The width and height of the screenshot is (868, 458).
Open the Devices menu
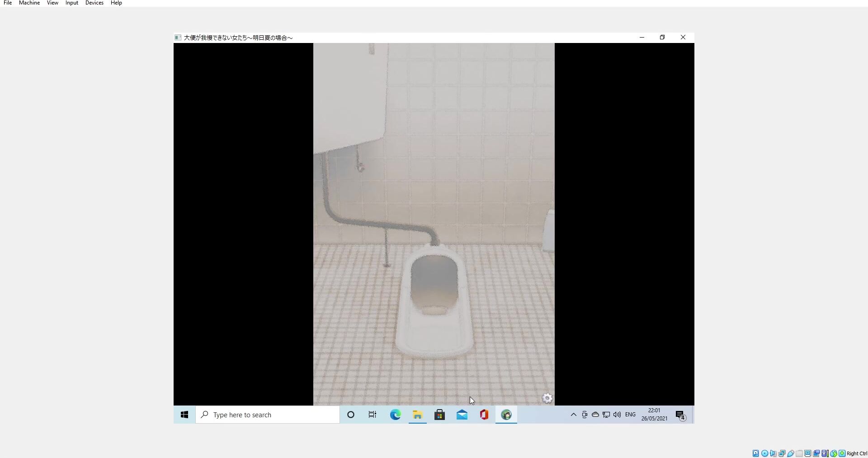coord(94,3)
